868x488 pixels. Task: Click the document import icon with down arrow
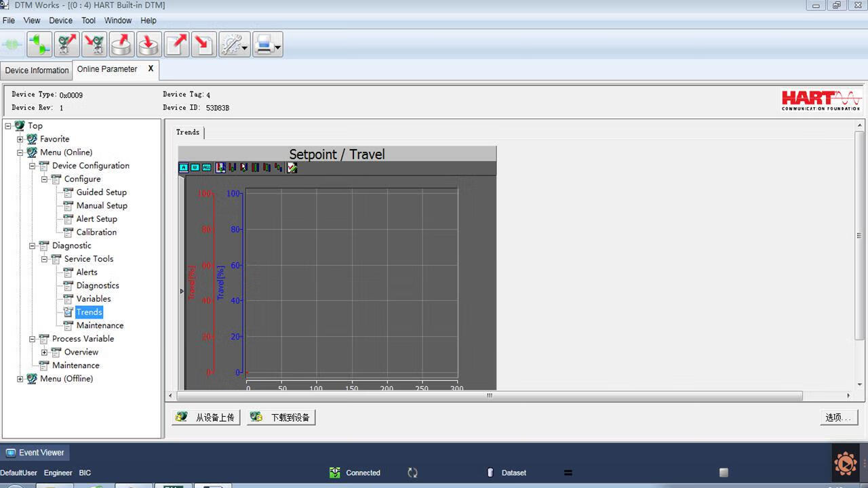click(203, 45)
